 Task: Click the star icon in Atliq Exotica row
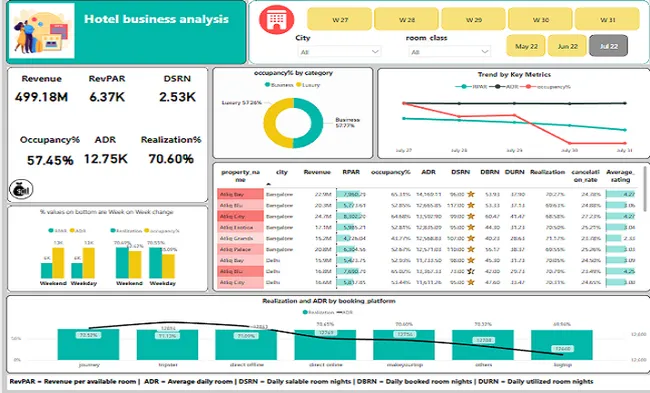pyautogui.click(x=471, y=227)
